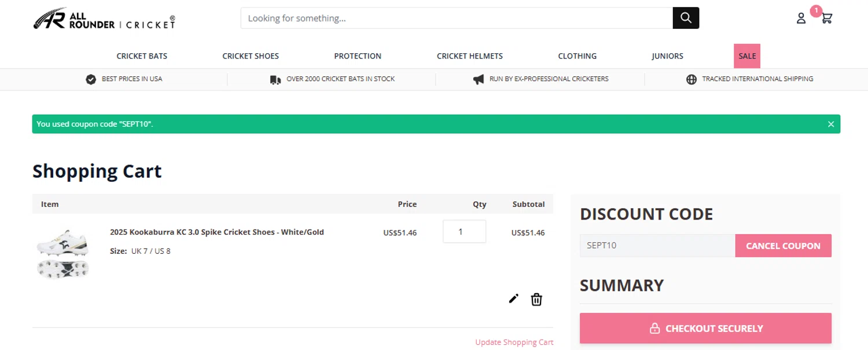The height and width of the screenshot is (350, 868).
Task: Open the Protection menu
Action: (x=358, y=56)
